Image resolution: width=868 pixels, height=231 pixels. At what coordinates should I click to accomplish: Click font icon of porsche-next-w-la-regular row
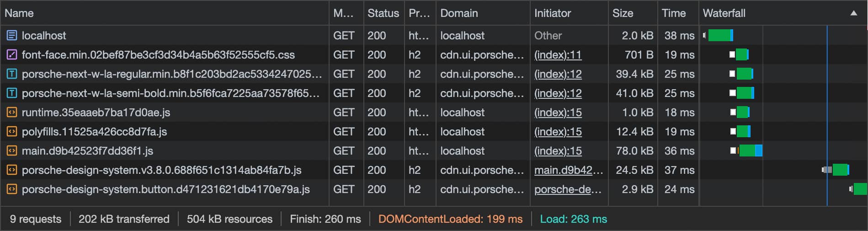coord(12,74)
